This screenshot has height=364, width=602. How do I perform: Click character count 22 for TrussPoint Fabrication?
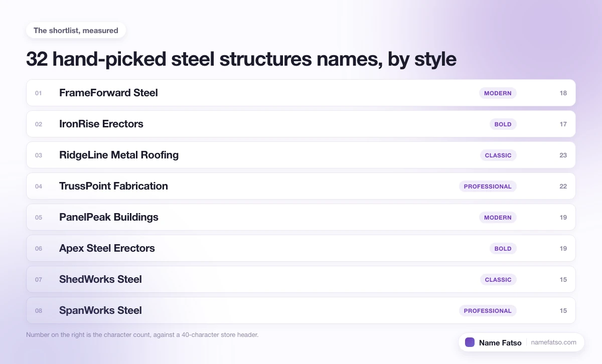coord(563,187)
